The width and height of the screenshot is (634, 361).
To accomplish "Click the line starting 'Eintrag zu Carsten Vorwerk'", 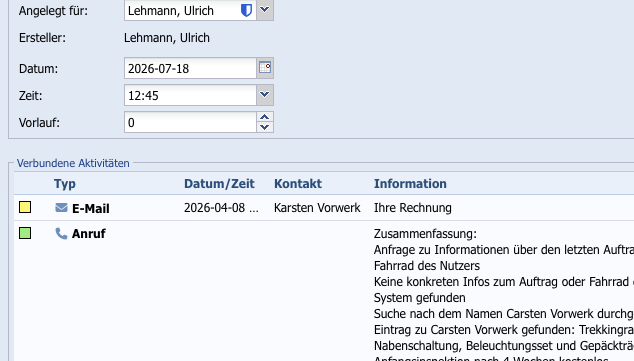I will pyautogui.click(x=504, y=330).
